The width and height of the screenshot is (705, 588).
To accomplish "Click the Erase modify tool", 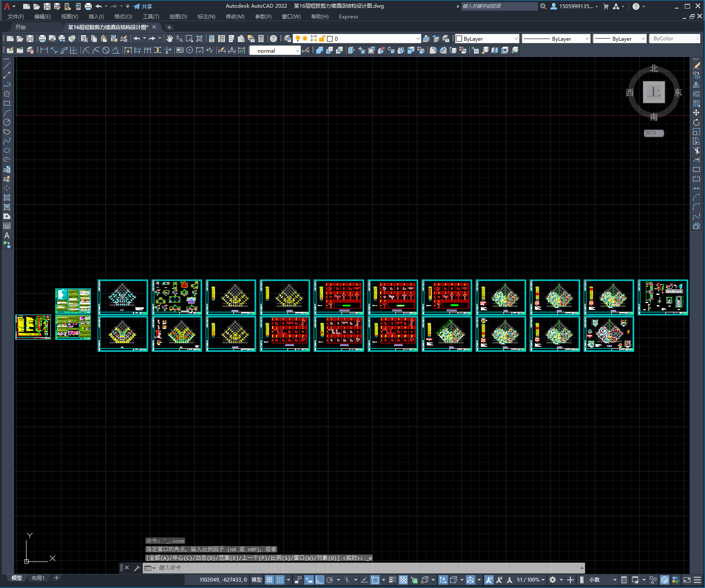I will pos(696,66).
